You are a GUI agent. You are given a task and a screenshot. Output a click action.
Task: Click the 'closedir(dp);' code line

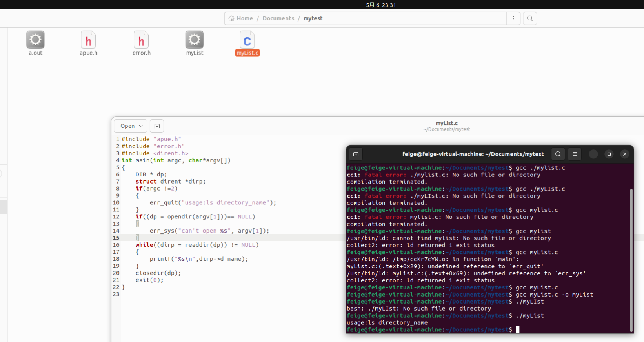158,273
